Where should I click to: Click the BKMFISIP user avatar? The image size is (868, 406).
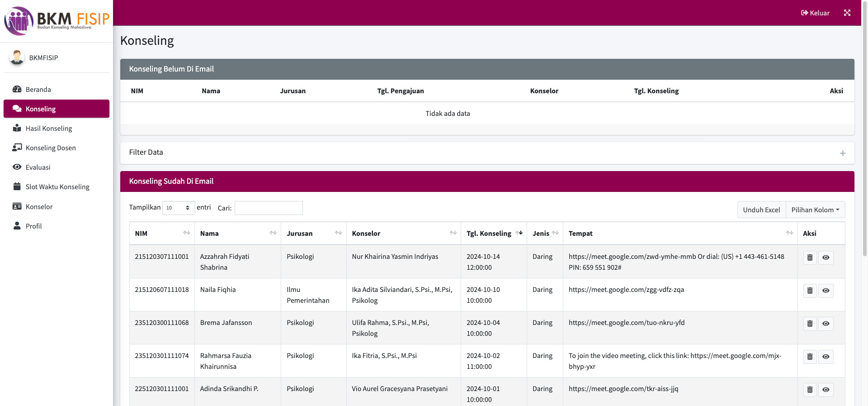point(17,57)
